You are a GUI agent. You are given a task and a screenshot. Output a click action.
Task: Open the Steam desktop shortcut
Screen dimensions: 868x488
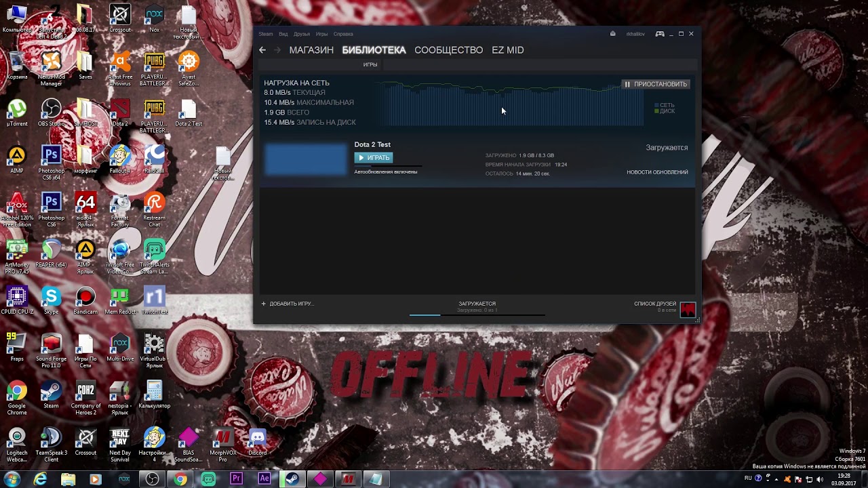[51, 393]
